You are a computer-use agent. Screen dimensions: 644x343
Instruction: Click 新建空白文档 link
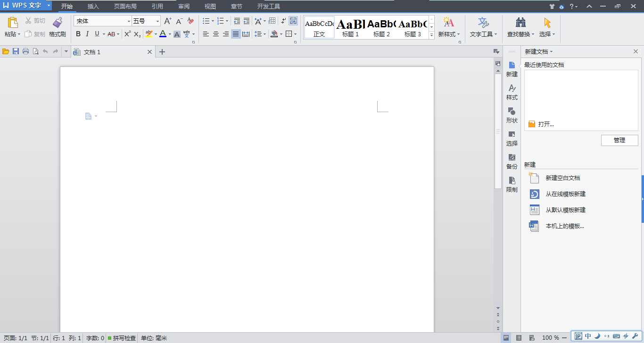tap(563, 178)
